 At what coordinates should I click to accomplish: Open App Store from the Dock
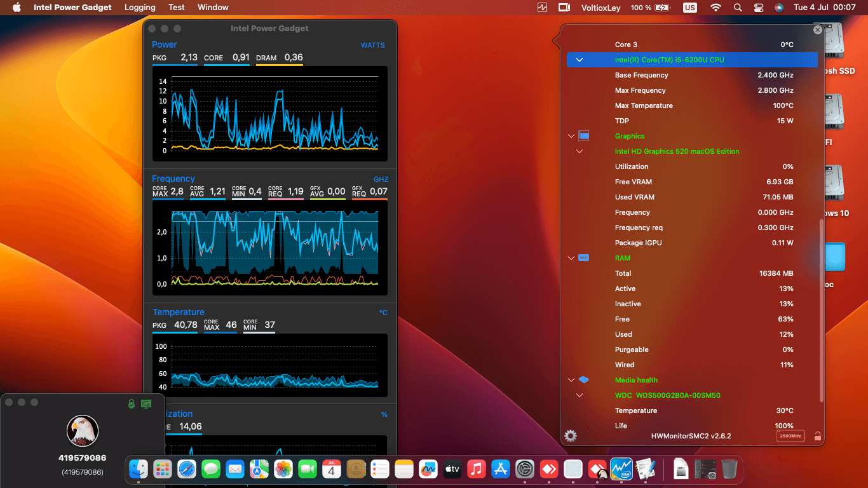(501, 469)
